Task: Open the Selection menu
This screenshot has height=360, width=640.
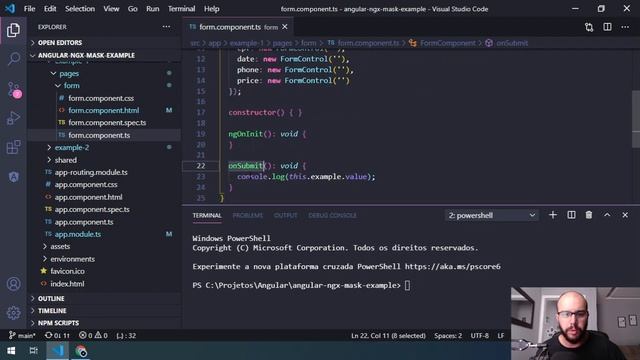Action: tap(80, 9)
